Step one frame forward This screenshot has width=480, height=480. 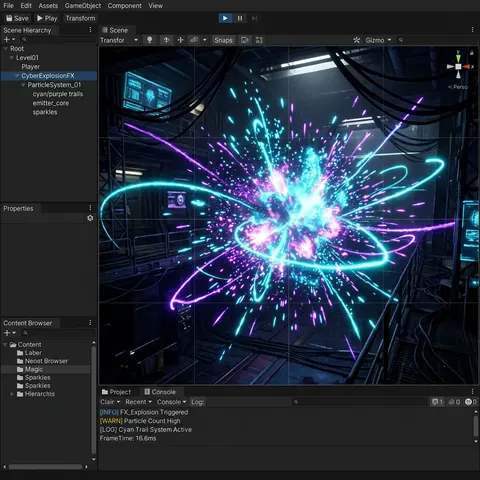pyautogui.click(x=254, y=18)
